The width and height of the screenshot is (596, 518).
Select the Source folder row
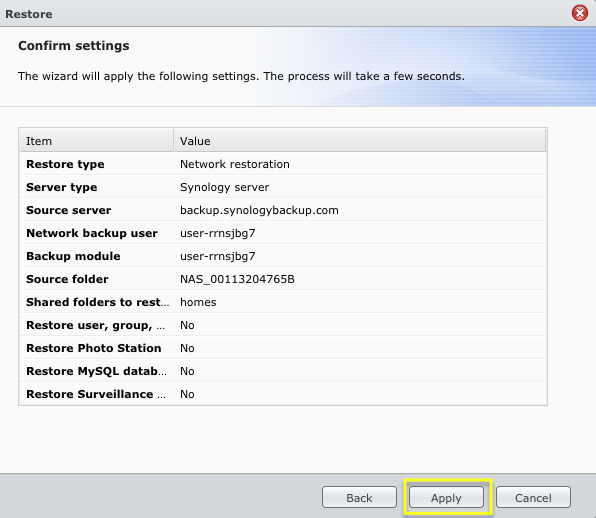[x=283, y=279]
